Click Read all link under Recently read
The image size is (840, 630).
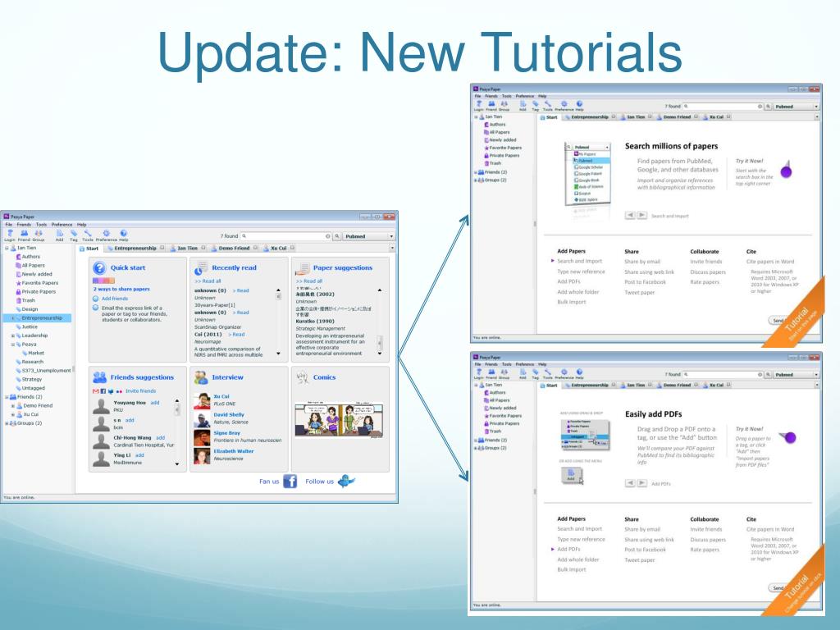[x=208, y=281]
